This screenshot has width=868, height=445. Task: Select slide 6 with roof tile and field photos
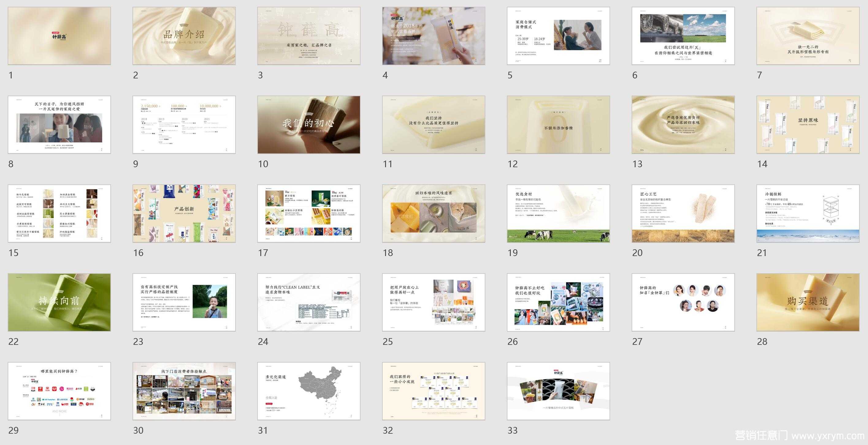point(683,36)
